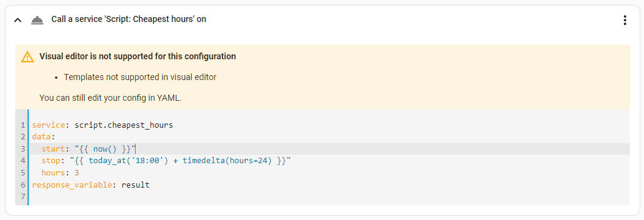Collapse the 'Call a service' action card
The height and width of the screenshot is (220, 644).
pos(17,20)
